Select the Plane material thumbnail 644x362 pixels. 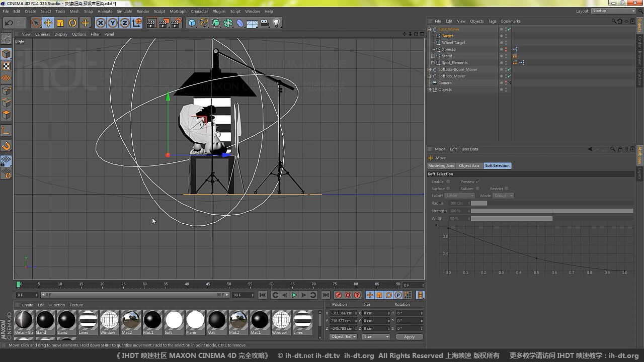tap(195, 320)
